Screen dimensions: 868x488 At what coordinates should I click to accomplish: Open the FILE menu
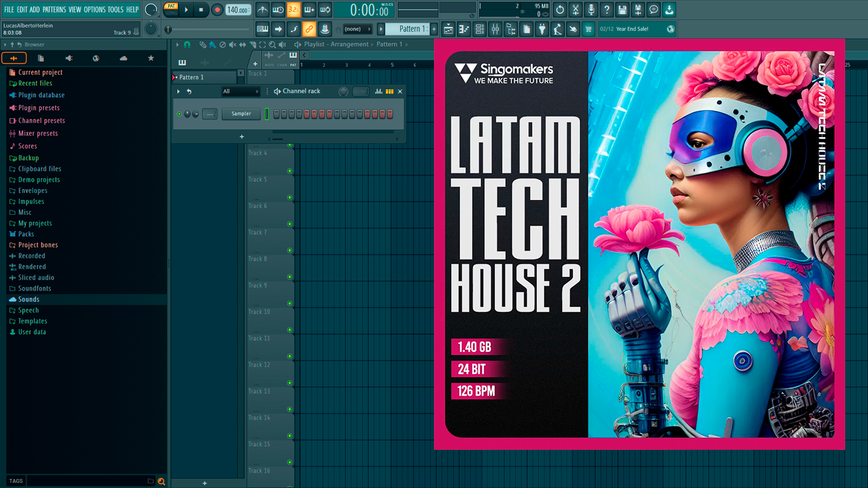(x=9, y=10)
